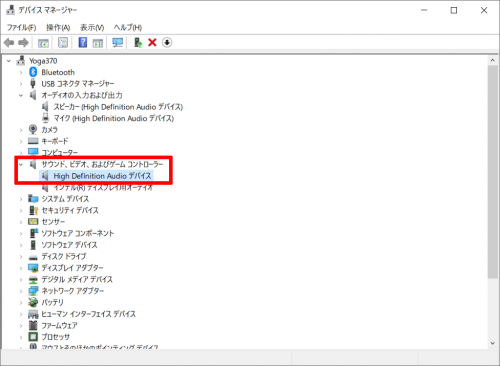Click the カメラ webcam icon

coord(33,129)
